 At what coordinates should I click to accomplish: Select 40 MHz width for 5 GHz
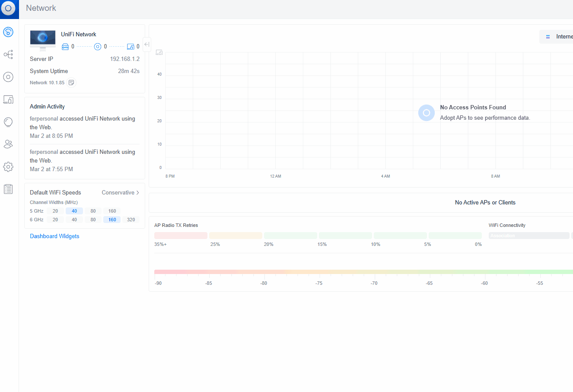74,211
